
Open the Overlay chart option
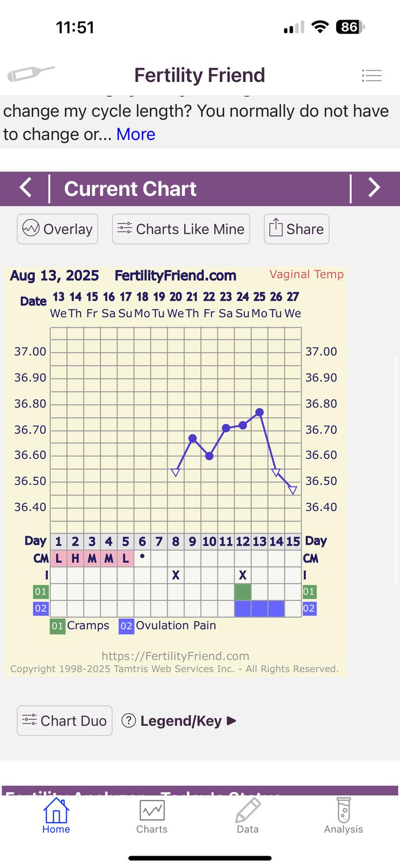57,229
